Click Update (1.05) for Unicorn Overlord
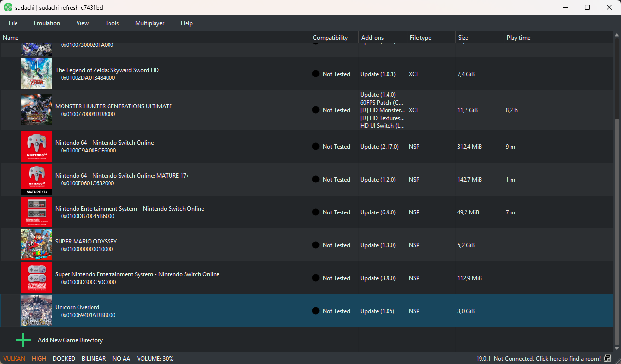Viewport: 621px width, 364px height. point(377,311)
